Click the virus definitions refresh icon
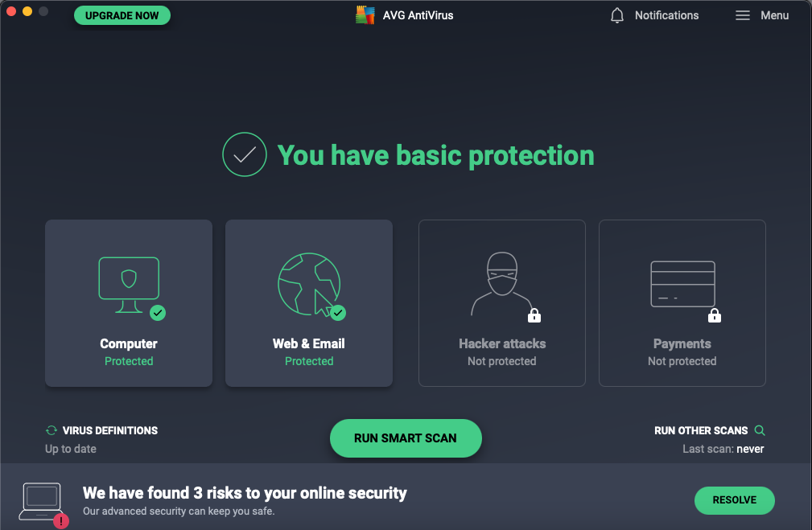 tap(52, 431)
